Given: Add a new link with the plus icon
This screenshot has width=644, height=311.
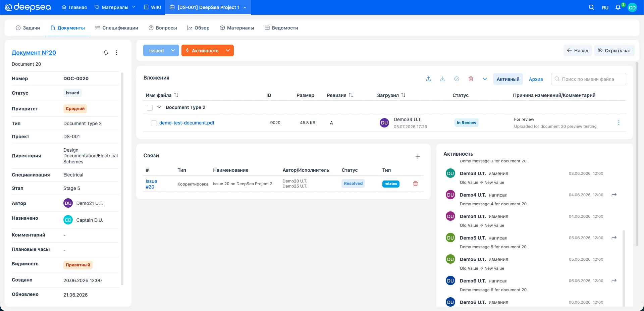Looking at the screenshot, I should point(418,157).
